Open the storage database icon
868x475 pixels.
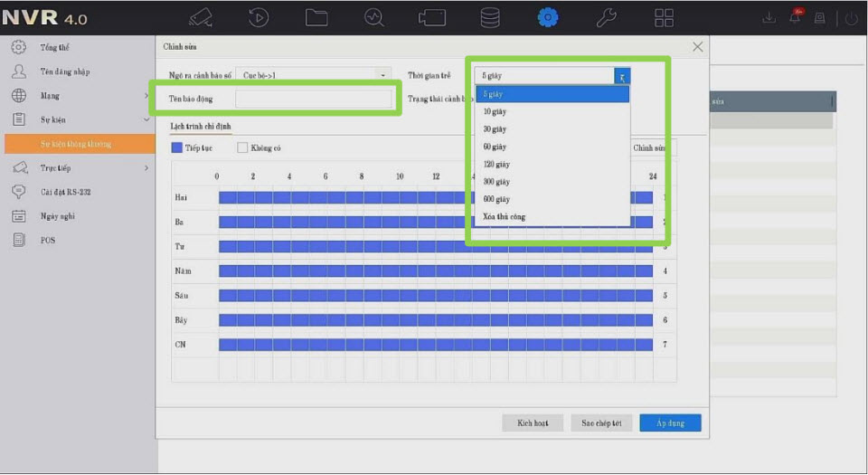click(489, 17)
